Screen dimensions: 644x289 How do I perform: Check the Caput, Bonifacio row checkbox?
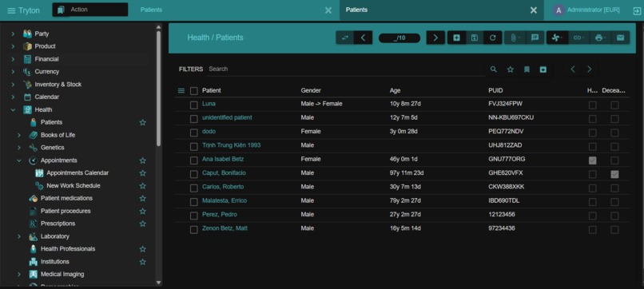click(194, 174)
